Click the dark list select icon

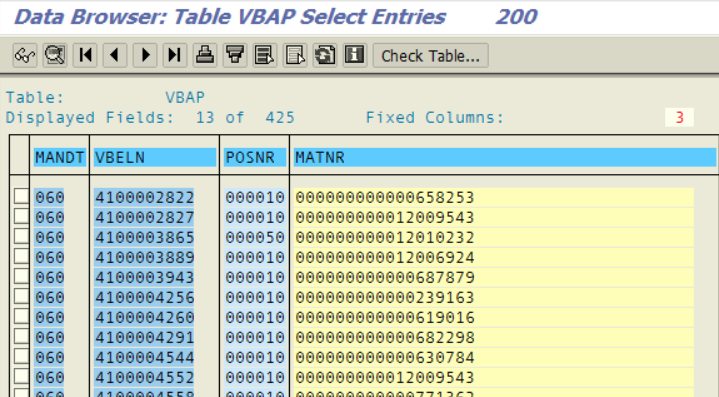tap(265, 55)
